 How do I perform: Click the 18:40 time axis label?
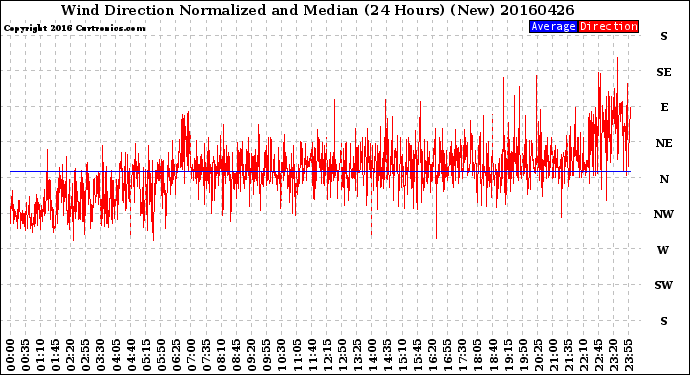pyautogui.click(x=492, y=355)
